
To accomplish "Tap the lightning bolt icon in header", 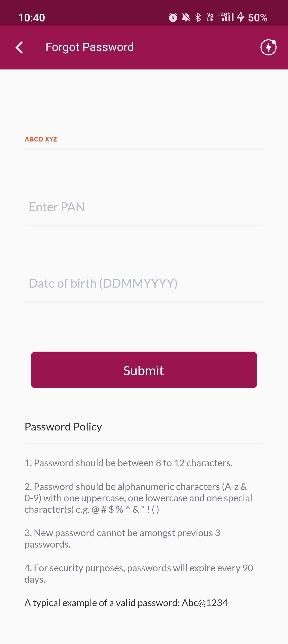I will (x=268, y=47).
